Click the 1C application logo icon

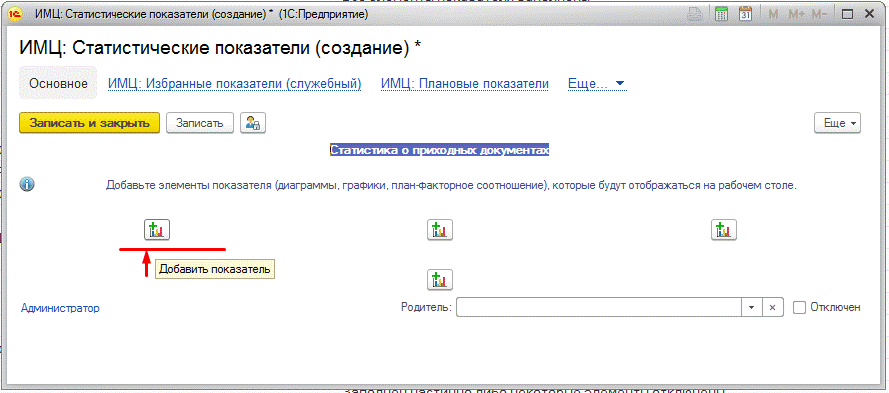pyautogui.click(x=15, y=15)
